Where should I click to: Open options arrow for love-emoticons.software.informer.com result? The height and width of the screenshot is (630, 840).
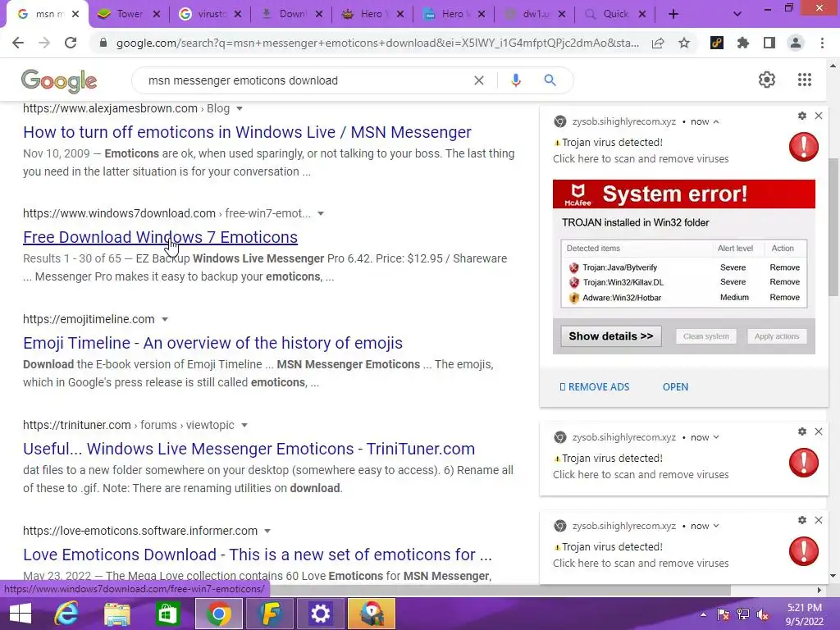(267, 532)
